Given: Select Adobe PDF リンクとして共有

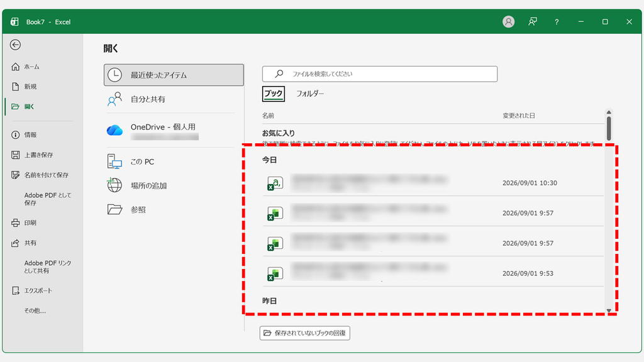Looking at the screenshot, I should tap(47, 266).
